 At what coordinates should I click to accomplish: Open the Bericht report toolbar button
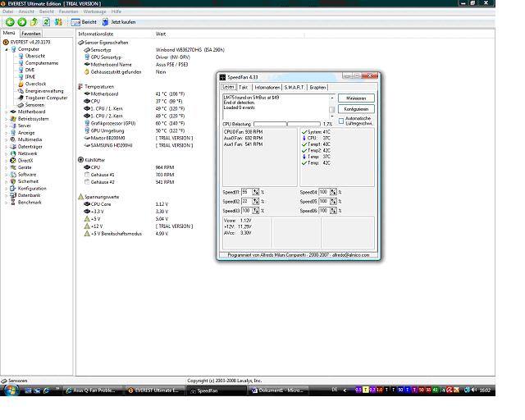click(84, 22)
